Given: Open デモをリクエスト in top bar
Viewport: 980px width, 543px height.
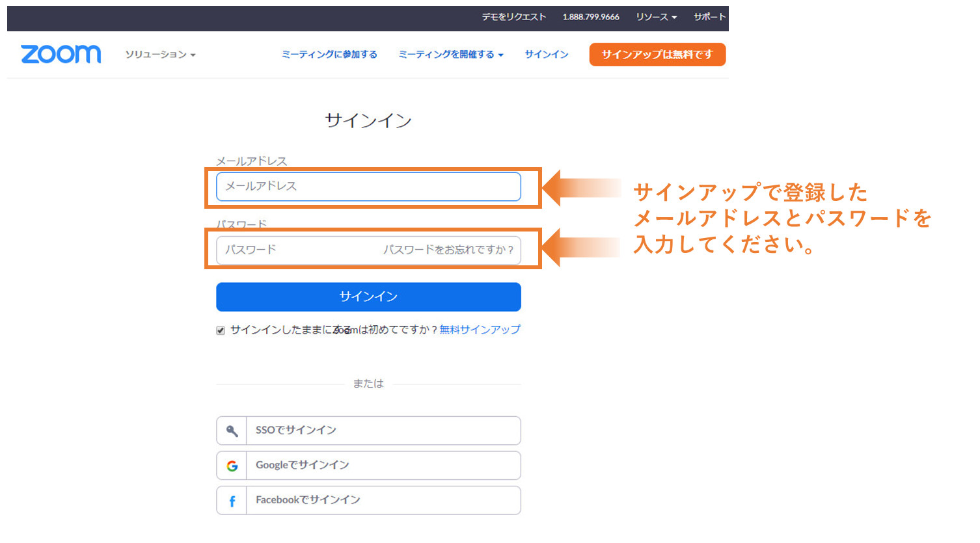Looking at the screenshot, I should coord(514,17).
